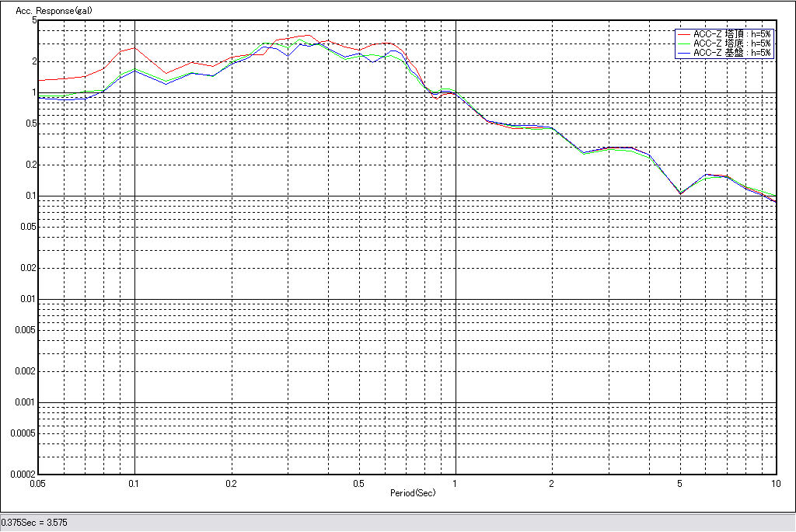796x532 pixels.
Task: Select the ACC-Z 塔底 legend entry
Action: tap(731, 43)
